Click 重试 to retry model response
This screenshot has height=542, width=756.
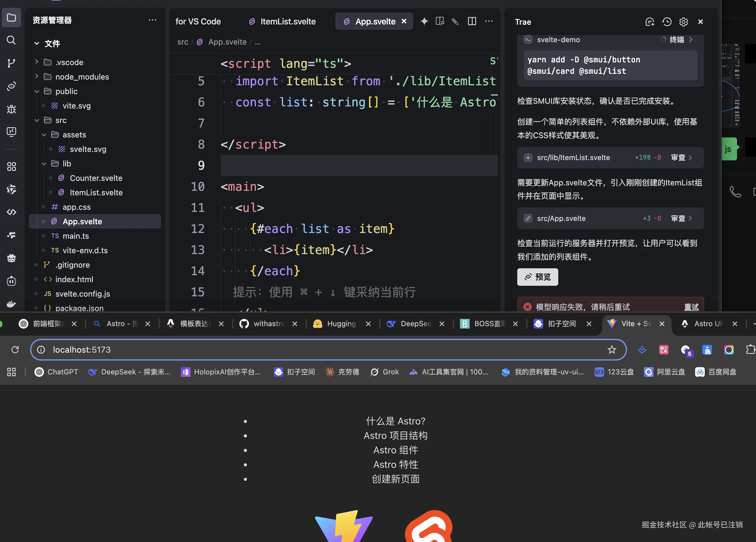[x=691, y=307]
